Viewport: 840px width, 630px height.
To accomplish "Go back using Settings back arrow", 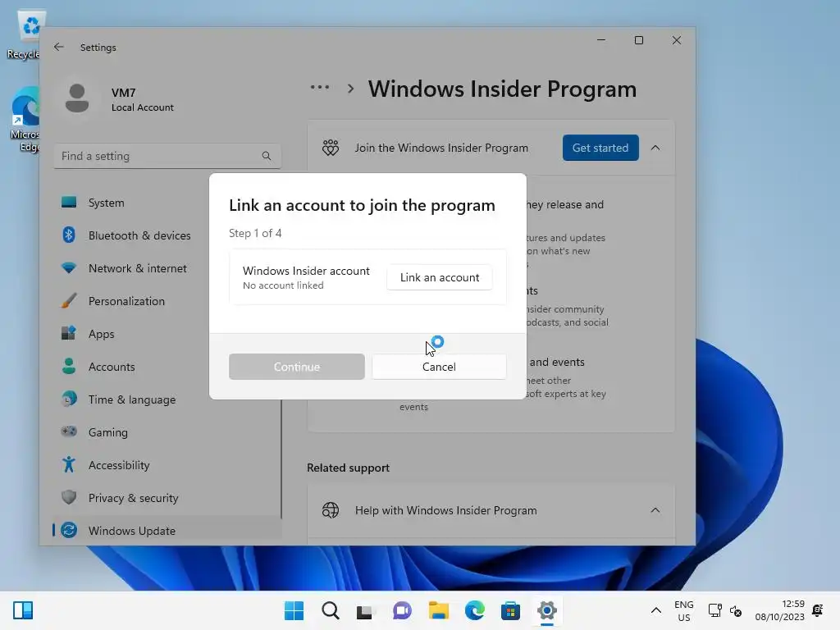I will [x=59, y=47].
